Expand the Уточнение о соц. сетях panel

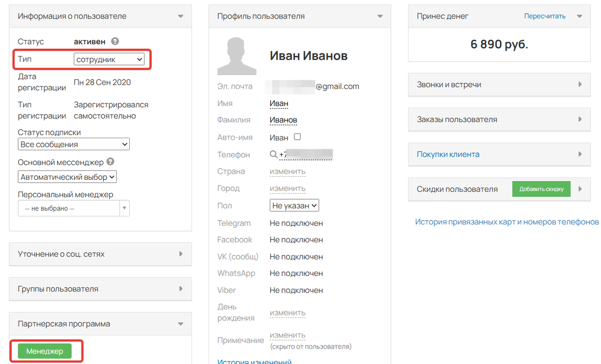pyautogui.click(x=100, y=254)
